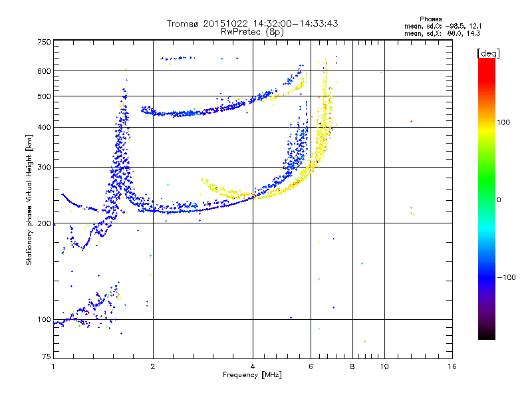Click the x-axis tick '10'
Viewport: 532px width, 399px height.
pos(384,366)
